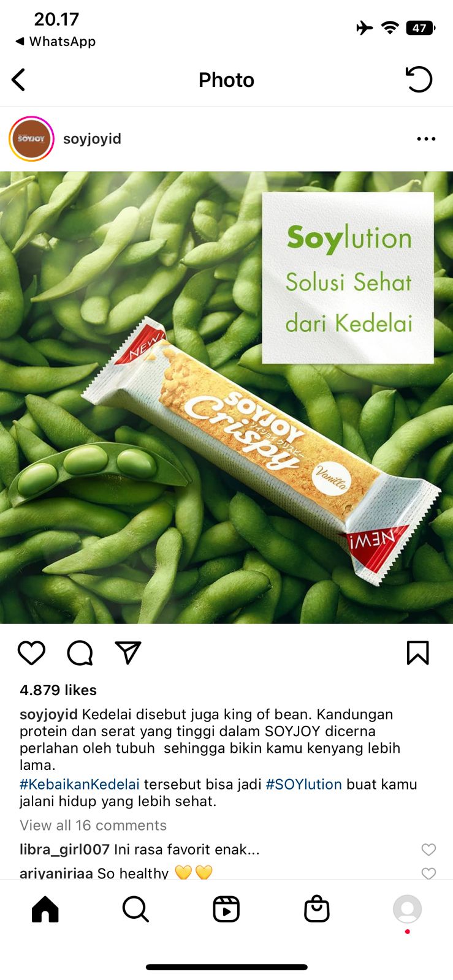Open the #KebaikanKedelai hashtag
The width and height of the screenshot is (453, 980).
point(80,784)
